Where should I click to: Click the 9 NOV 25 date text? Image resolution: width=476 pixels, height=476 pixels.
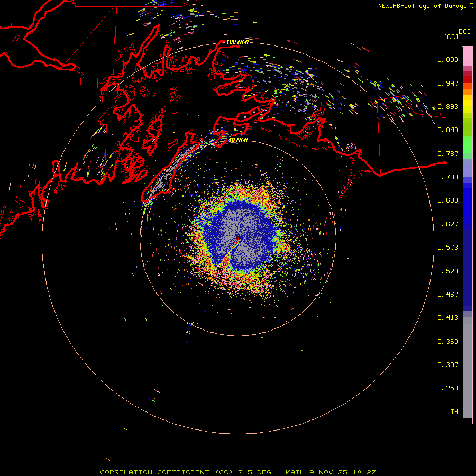[328, 472]
